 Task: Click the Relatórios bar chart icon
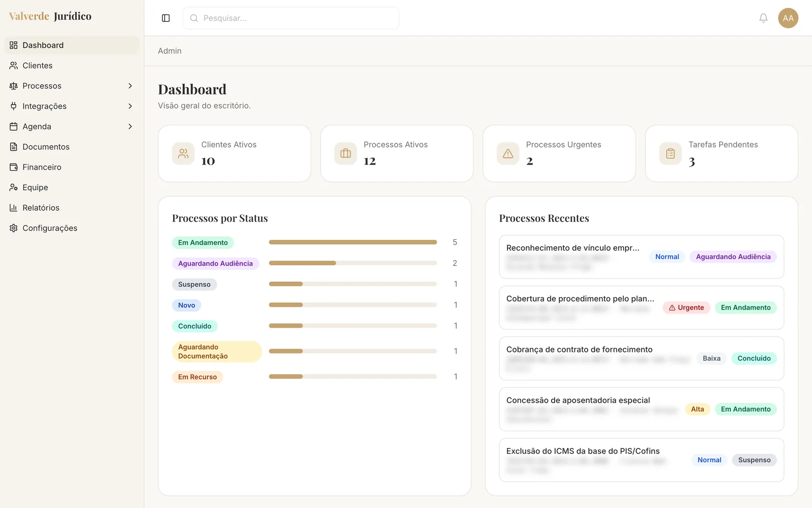pyautogui.click(x=14, y=208)
